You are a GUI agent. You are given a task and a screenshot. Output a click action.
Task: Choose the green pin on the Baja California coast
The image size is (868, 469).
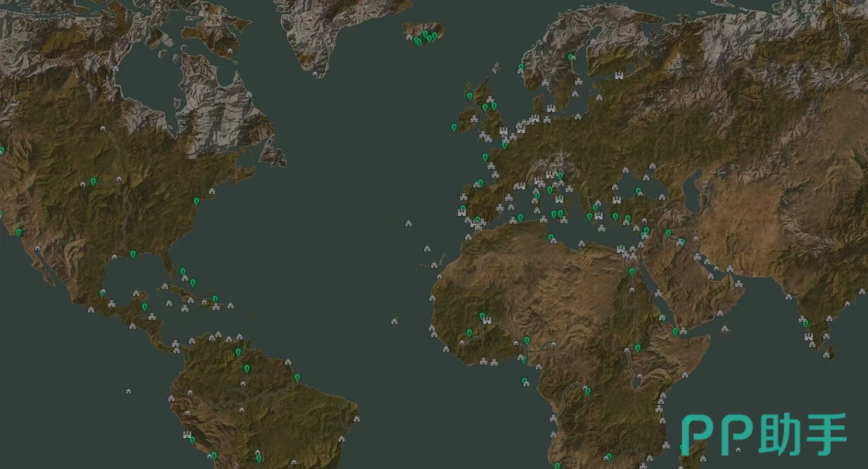[18, 233]
